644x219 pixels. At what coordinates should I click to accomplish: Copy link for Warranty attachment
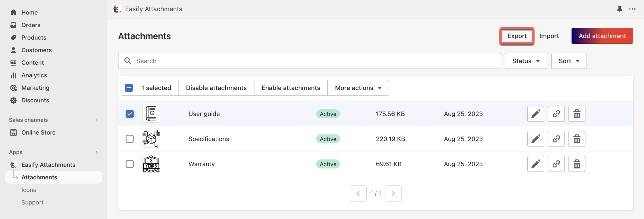click(x=556, y=164)
